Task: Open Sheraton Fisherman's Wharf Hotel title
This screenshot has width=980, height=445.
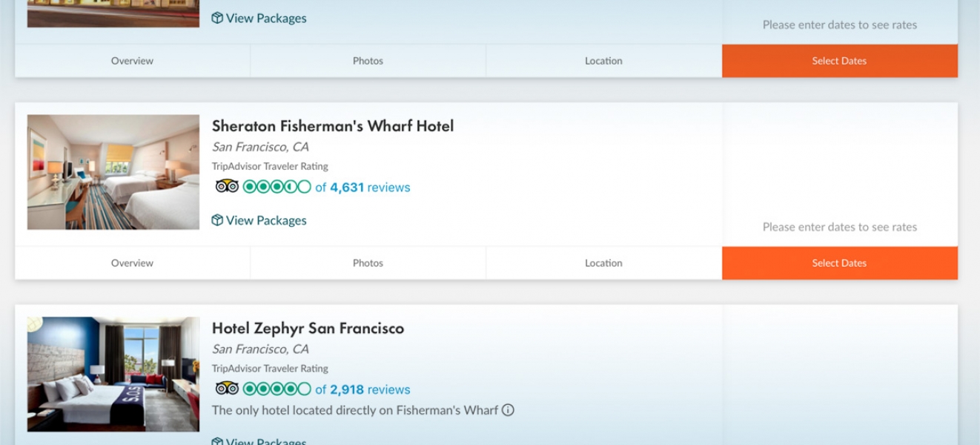Action: 333,126
